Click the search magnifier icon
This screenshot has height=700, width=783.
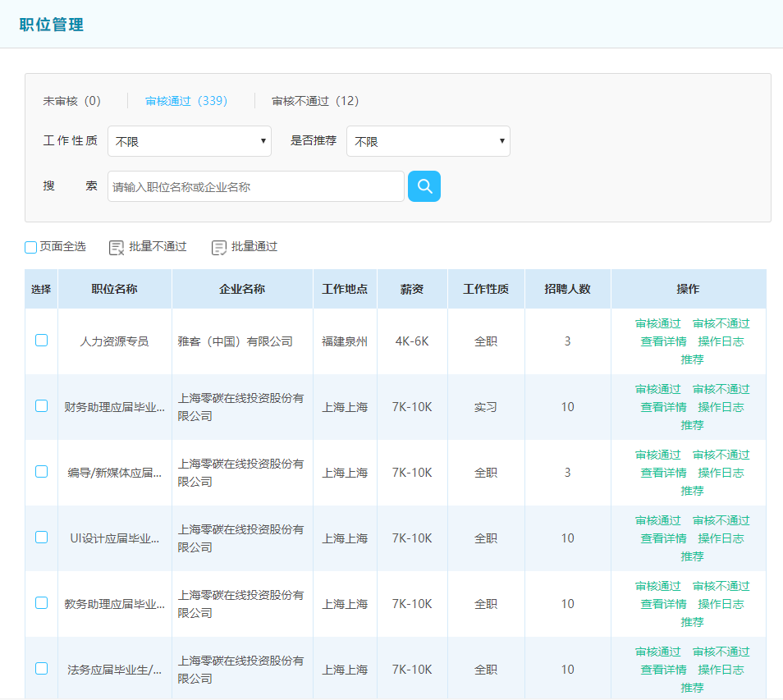(424, 186)
